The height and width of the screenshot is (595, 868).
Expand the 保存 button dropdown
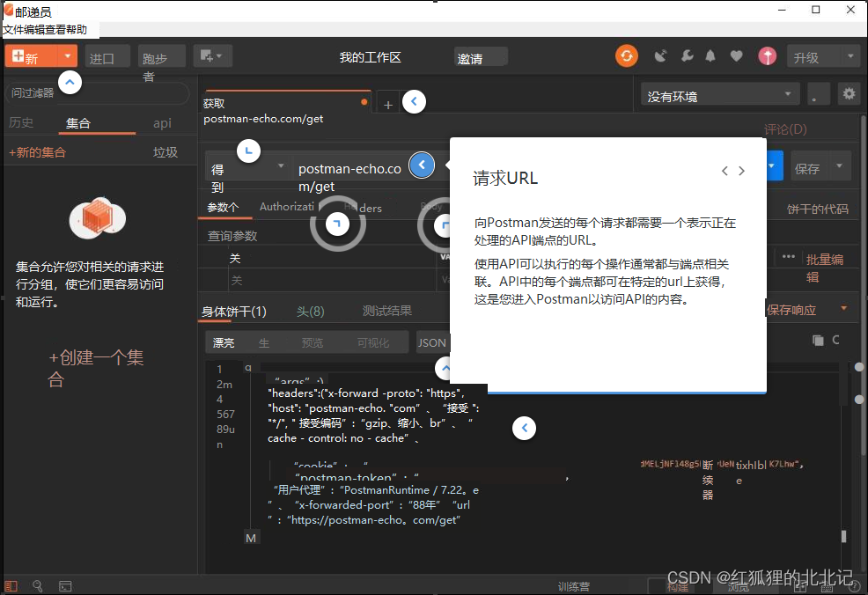point(838,165)
